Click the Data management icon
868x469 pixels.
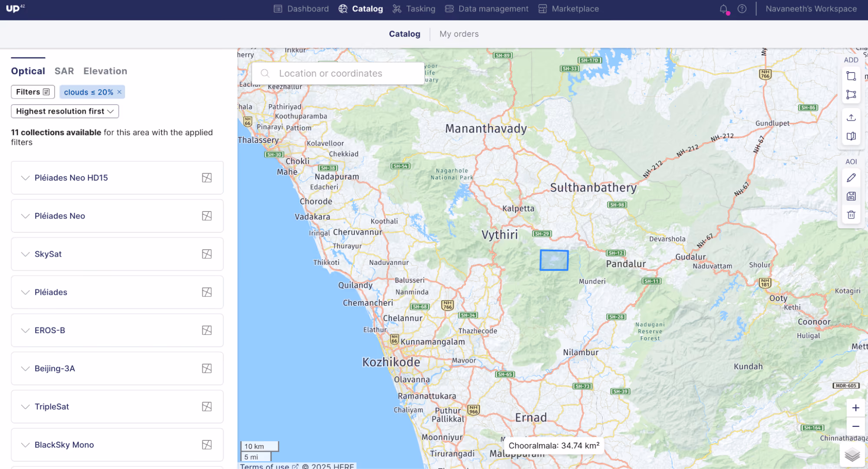pyautogui.click(x=449, y=9)
